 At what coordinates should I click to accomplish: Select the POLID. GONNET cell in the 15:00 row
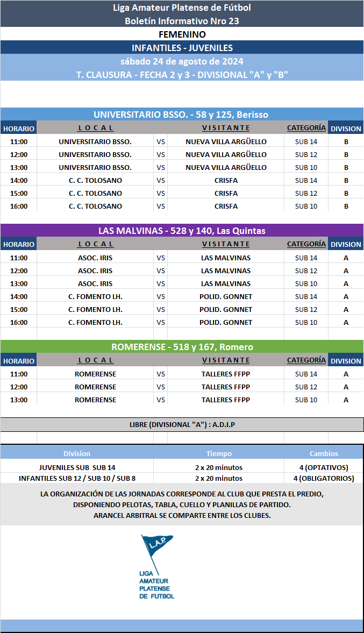[x=226, y=309]
